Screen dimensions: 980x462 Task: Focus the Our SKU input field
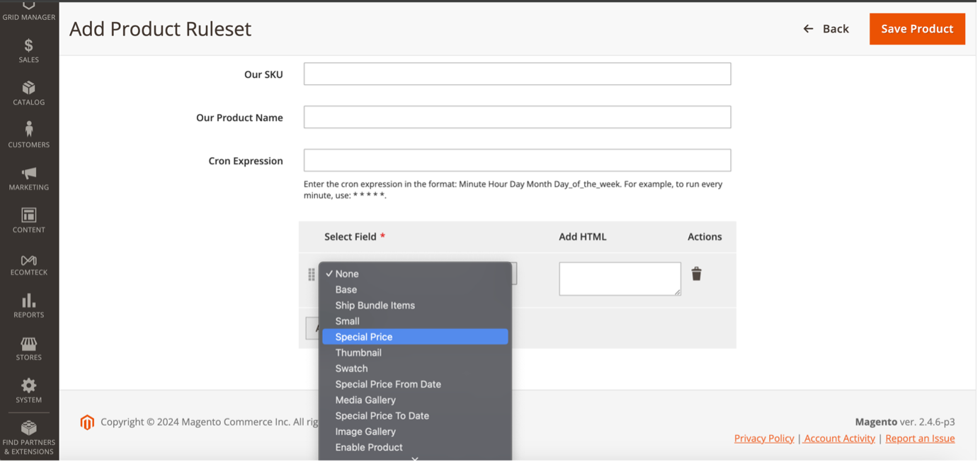[517, 74]
